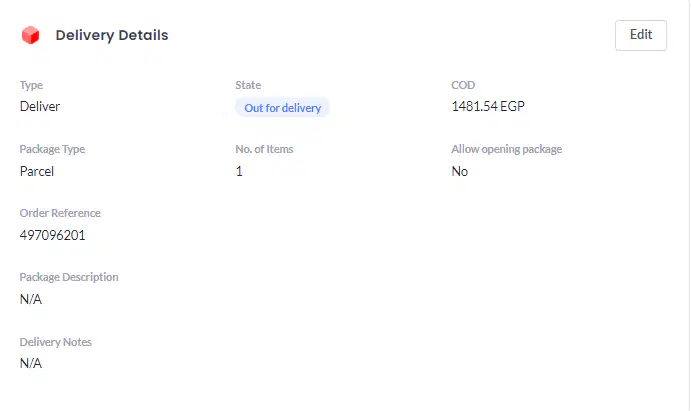Click the Deliver type value
The height and width of the screenshot is (411, 691).
(x=40, y=106)
